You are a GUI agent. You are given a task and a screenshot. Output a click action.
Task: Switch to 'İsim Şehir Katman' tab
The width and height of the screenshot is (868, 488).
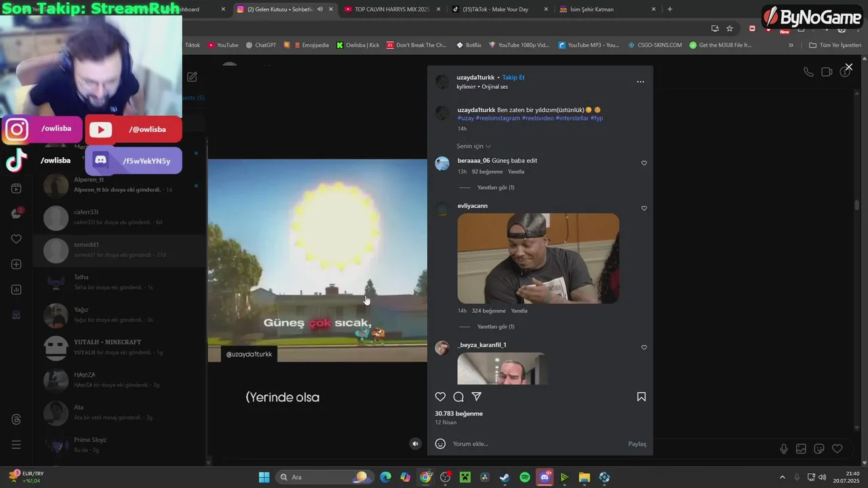click(x=608, y=9)
